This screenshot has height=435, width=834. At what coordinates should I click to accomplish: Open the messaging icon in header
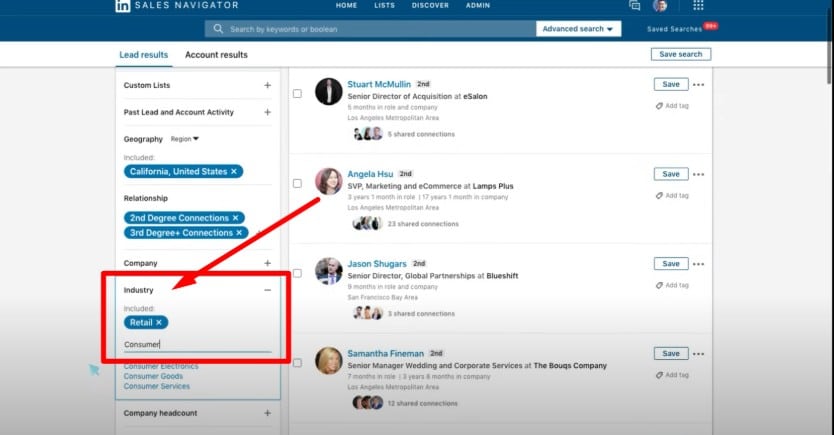(x=635, y=5)
